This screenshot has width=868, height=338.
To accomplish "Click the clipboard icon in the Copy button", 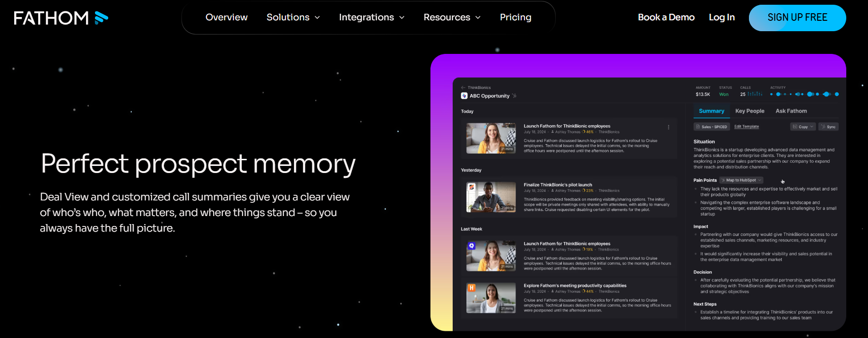I will [x=795, y=127].
